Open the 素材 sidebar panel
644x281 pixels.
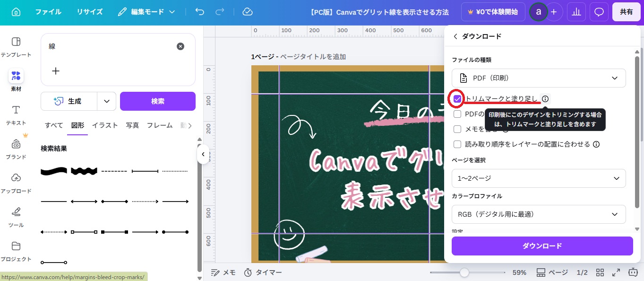tap(16, 80)
